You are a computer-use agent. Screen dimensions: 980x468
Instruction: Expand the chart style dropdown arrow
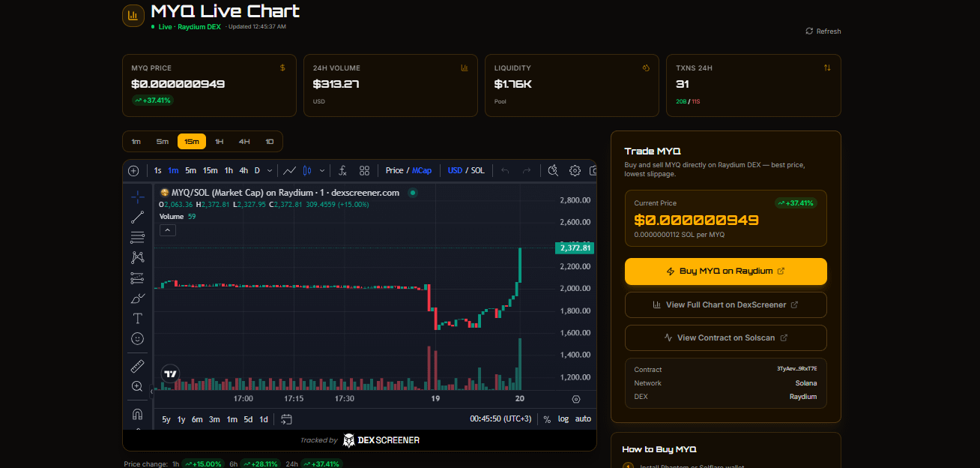tap(323, 170)
